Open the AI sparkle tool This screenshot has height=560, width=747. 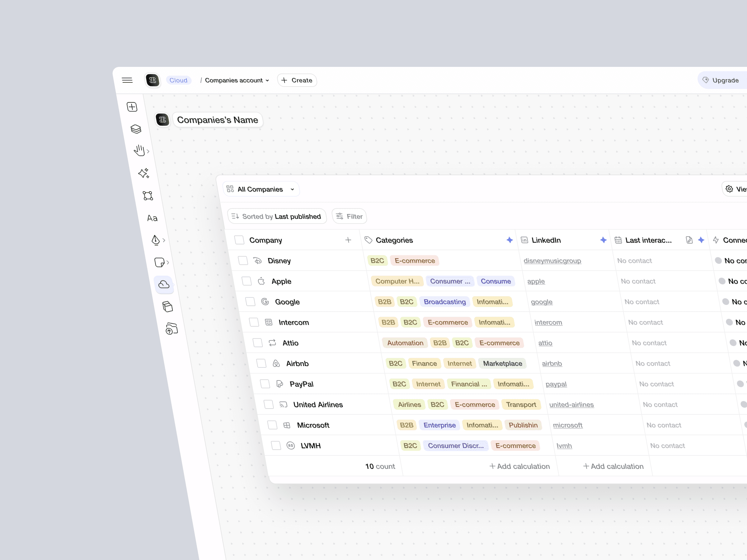coord(143,173)
